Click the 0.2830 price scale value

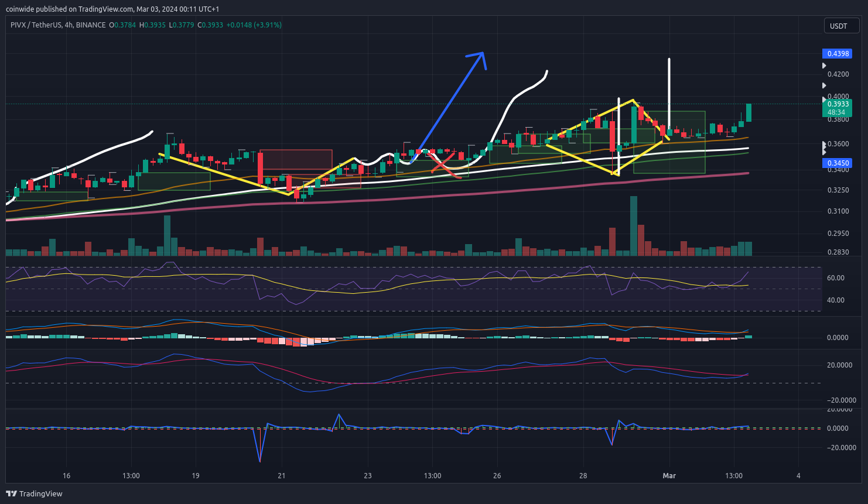pyautogui.click(x=838, y=252)
